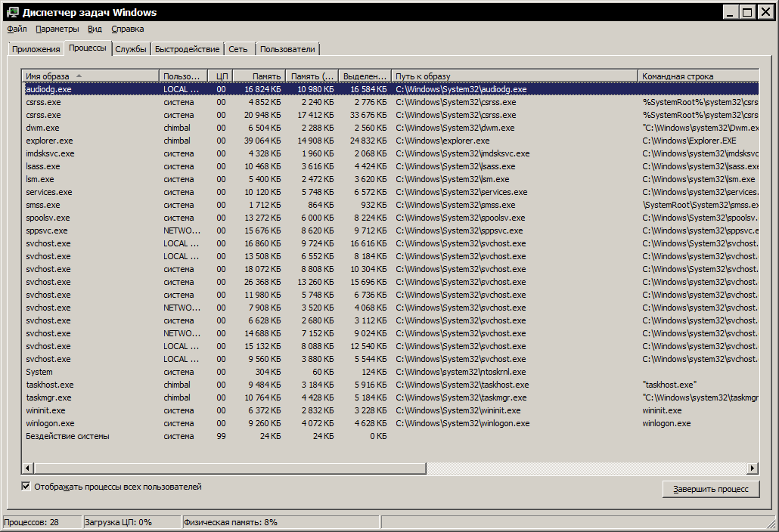Select the sppsvc.exe process
779x532 pixels.
click(391, 230)
